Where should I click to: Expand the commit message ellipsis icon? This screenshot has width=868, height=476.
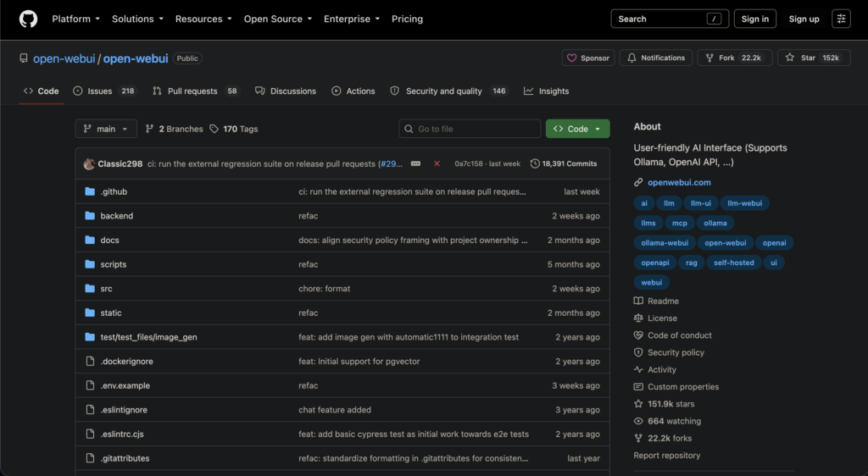pos(415,163)
